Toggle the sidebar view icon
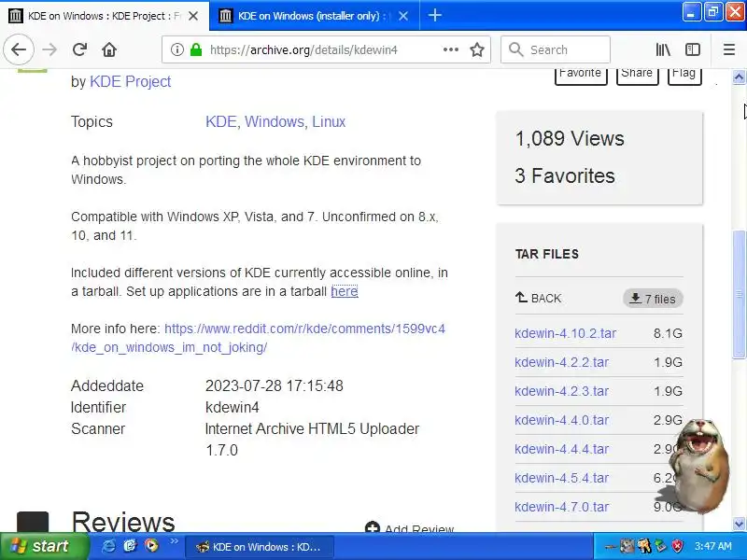747x560 pixels. (693, 49)
